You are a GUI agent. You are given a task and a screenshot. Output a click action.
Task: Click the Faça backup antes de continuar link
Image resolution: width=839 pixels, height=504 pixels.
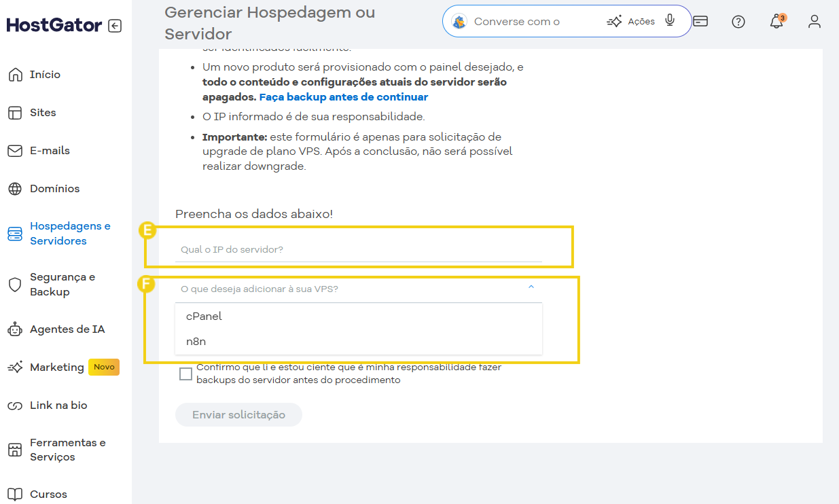[x=344, y=96]
